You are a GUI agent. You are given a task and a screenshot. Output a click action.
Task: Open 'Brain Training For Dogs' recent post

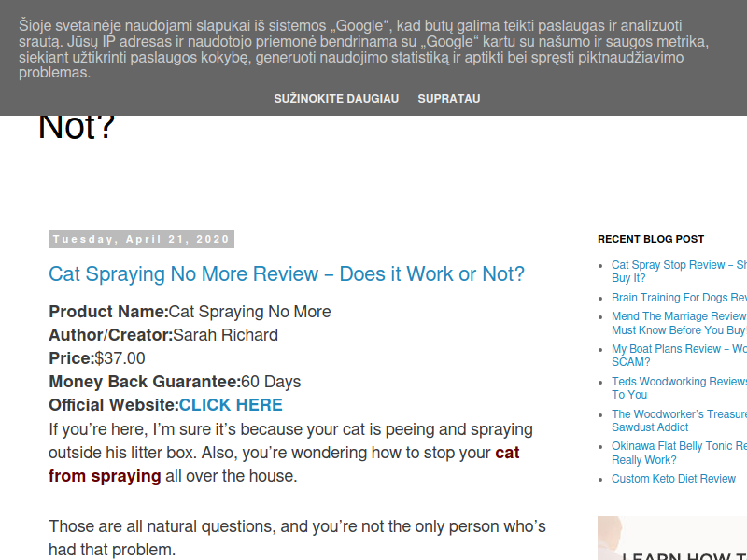680,298
